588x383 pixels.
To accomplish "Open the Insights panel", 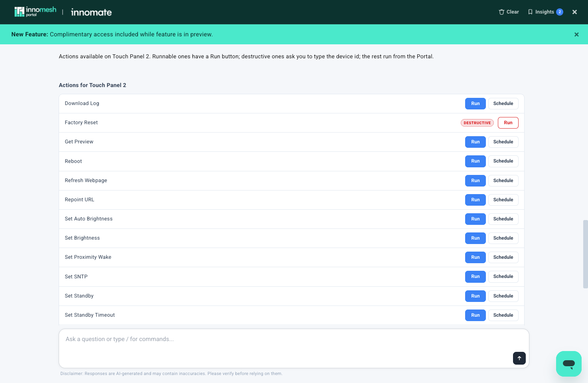I will pos(545,12).
